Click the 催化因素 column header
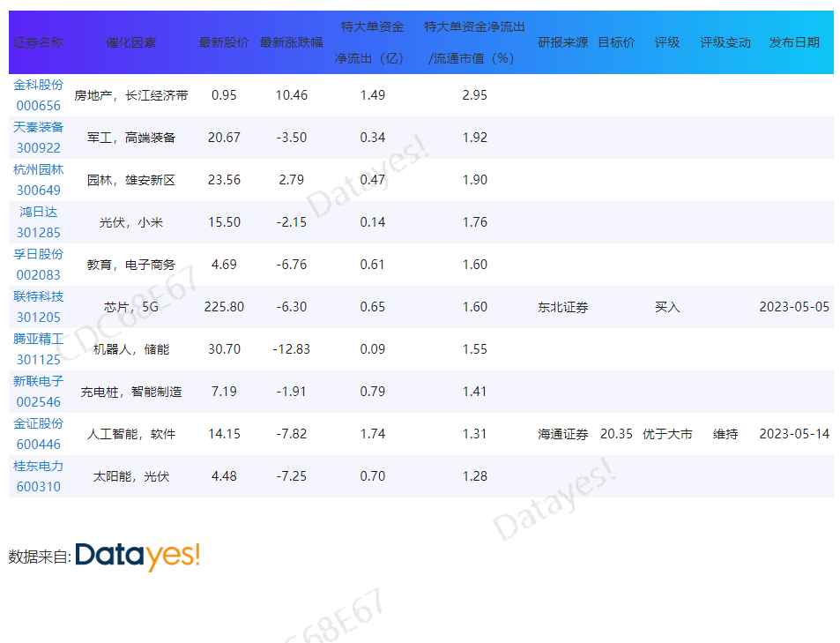This screenshot has width=840, height=643. (131, 42)
